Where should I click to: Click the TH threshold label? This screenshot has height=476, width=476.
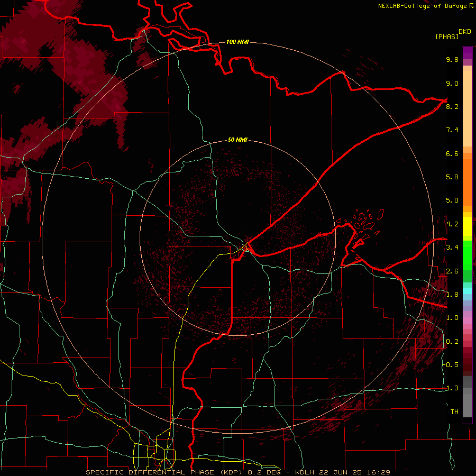point(454,412)
